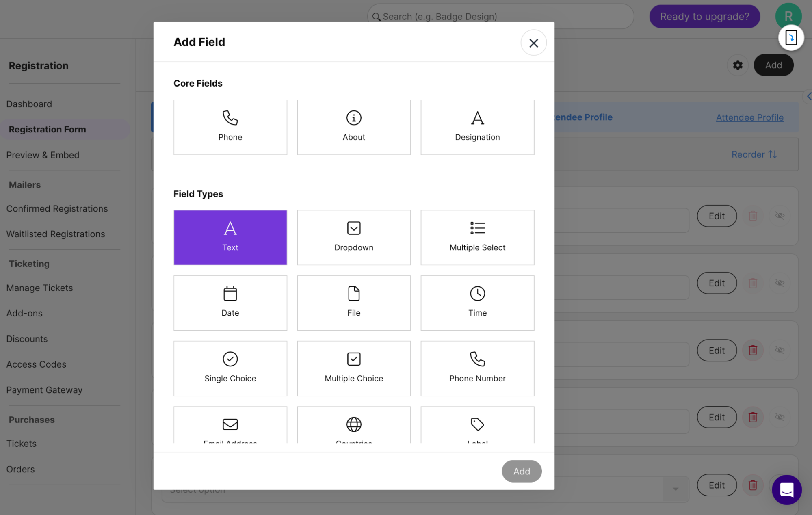Open the Attendee Profile link
The width and height of the screenshot is (812, 515).
click(x=749, y=117)
